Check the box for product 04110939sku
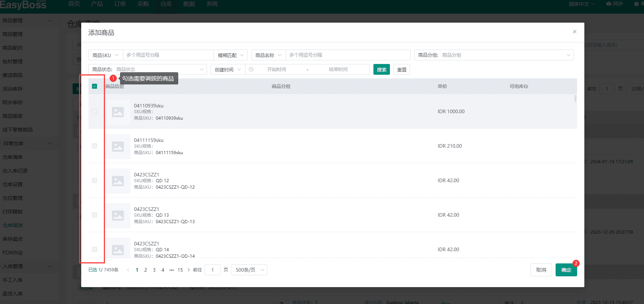644x304 pixels. 95,111
